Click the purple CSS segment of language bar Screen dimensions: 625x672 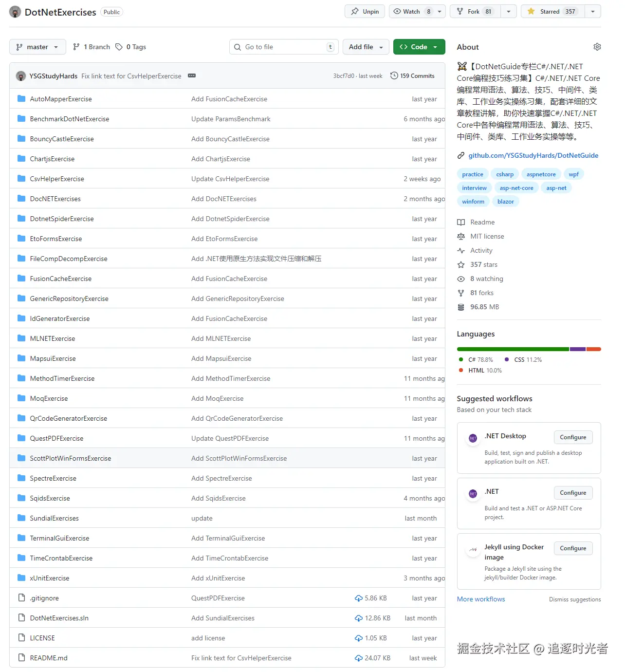click(578, 349)
